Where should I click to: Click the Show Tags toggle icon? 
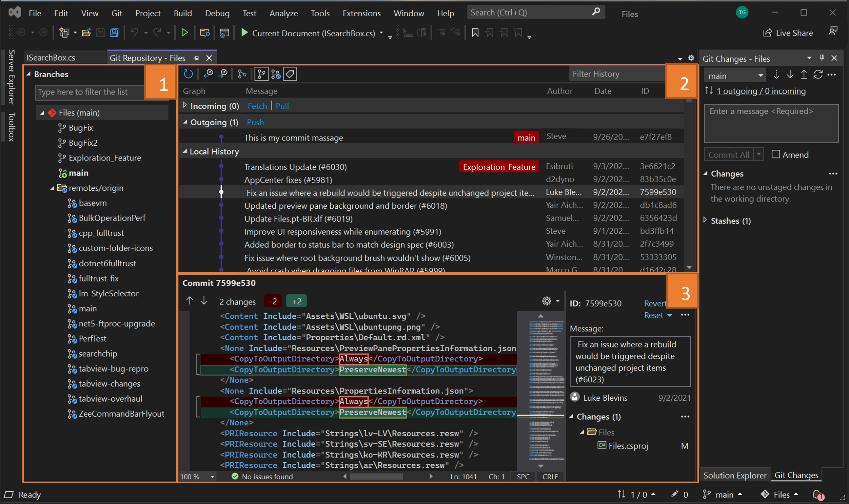pos(290,74)
